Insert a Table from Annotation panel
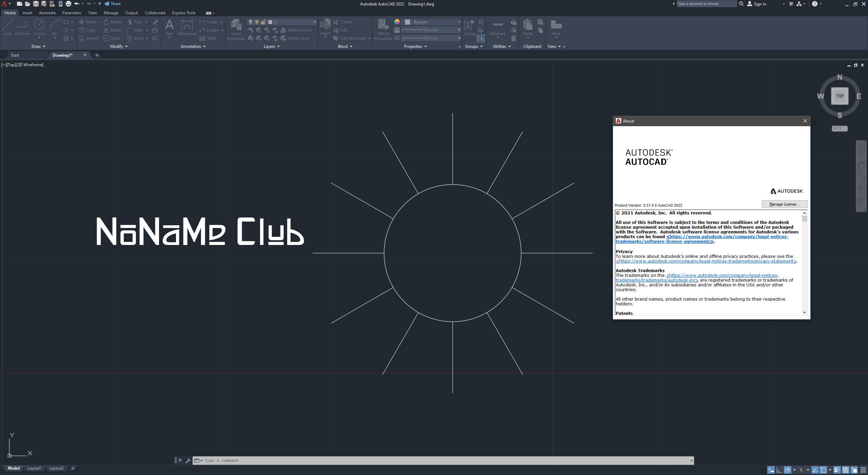This screenshot has width=868, height=475. point(208,38)
